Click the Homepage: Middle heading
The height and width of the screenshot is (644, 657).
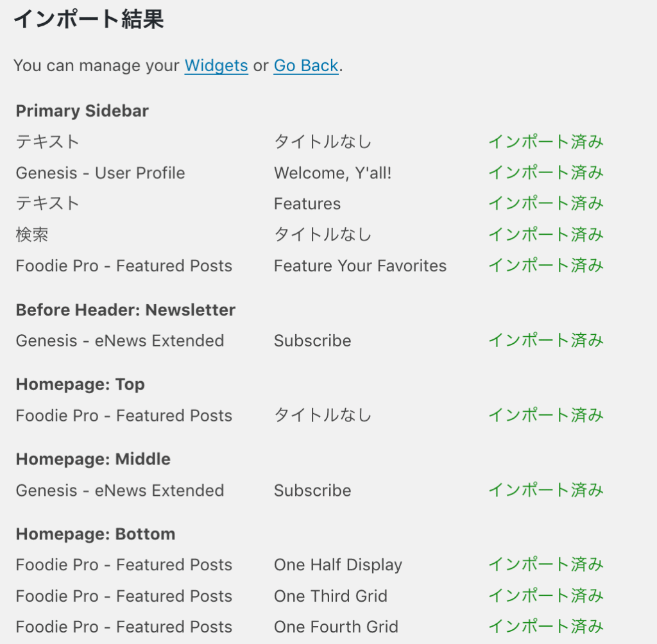(x=93, y=459)
